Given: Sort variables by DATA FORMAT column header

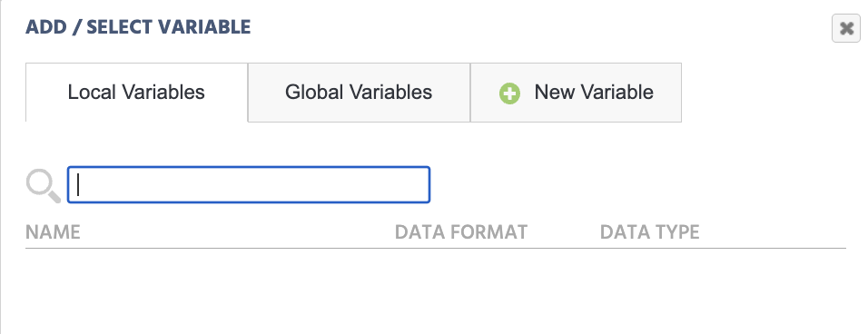Looking at the screenshot, I should 461,232.
